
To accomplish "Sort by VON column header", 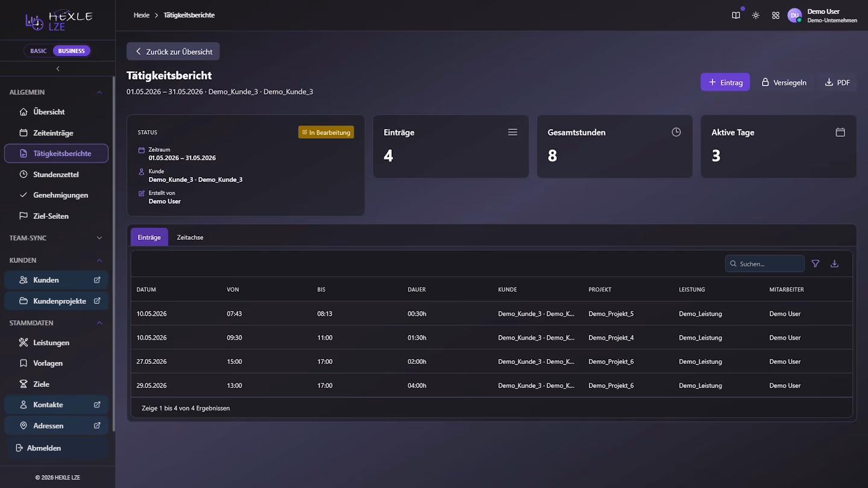I will coord(233,290).
